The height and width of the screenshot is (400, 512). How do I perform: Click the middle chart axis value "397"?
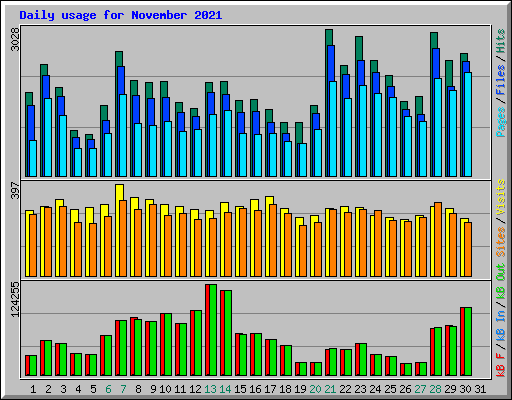click(x=15, y=190)
